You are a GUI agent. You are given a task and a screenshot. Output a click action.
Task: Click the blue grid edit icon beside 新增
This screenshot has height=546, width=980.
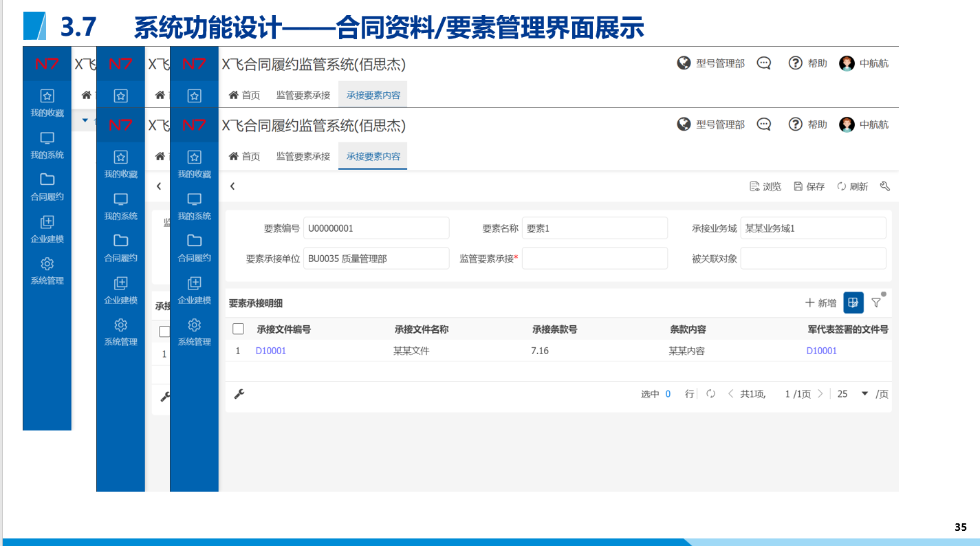pos(853,303)
